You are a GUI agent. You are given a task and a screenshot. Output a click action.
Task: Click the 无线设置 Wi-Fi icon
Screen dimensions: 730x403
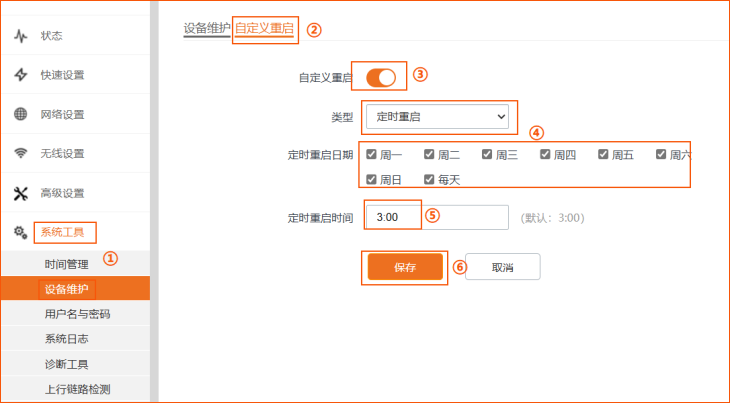click(20, 153)
